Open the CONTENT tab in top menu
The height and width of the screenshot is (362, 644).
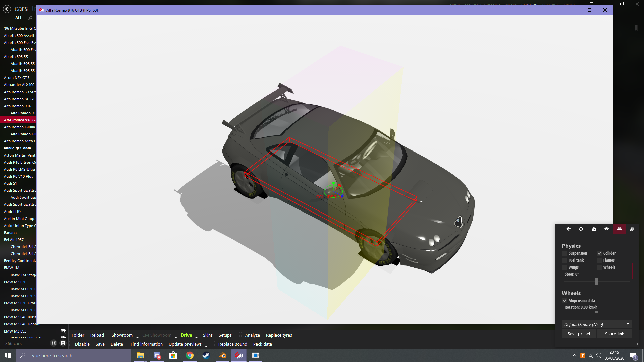529,5
